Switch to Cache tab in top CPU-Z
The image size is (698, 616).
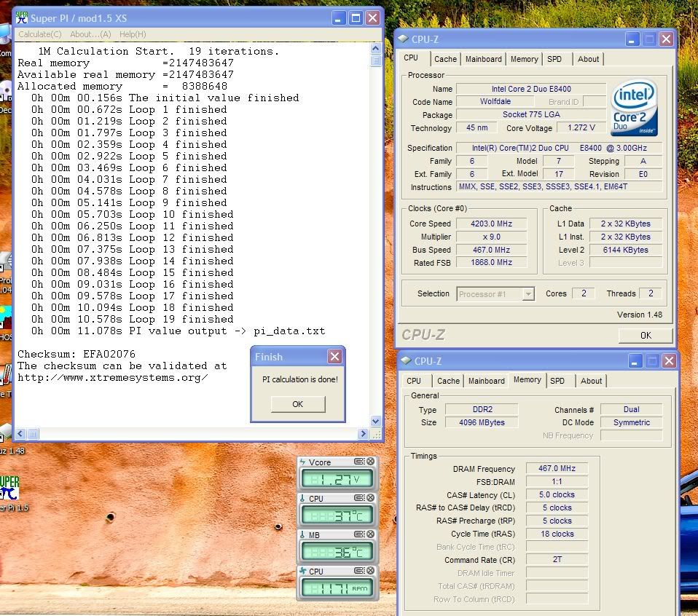446,59
